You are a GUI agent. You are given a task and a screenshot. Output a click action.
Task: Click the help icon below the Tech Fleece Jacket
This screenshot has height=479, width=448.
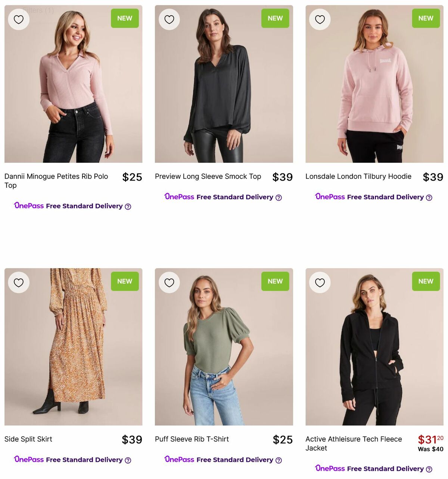pyautogui.click(x=429, y=469)
